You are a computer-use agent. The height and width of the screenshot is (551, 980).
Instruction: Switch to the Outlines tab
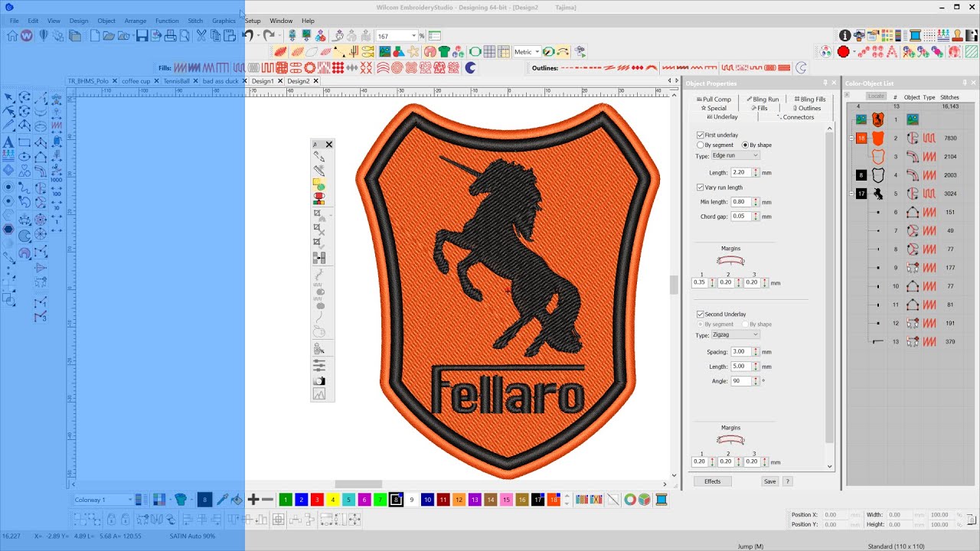[x=807, y=108]
